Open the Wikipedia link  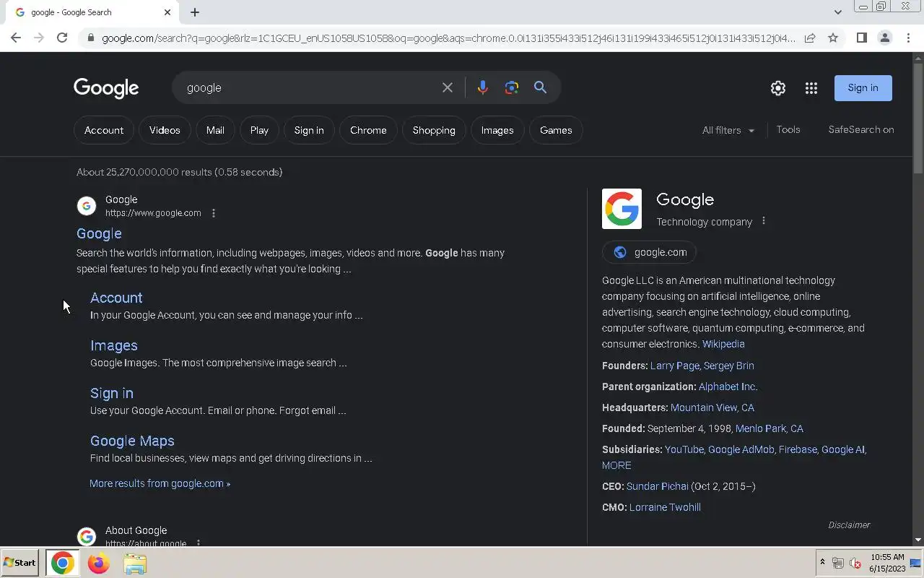723,344
